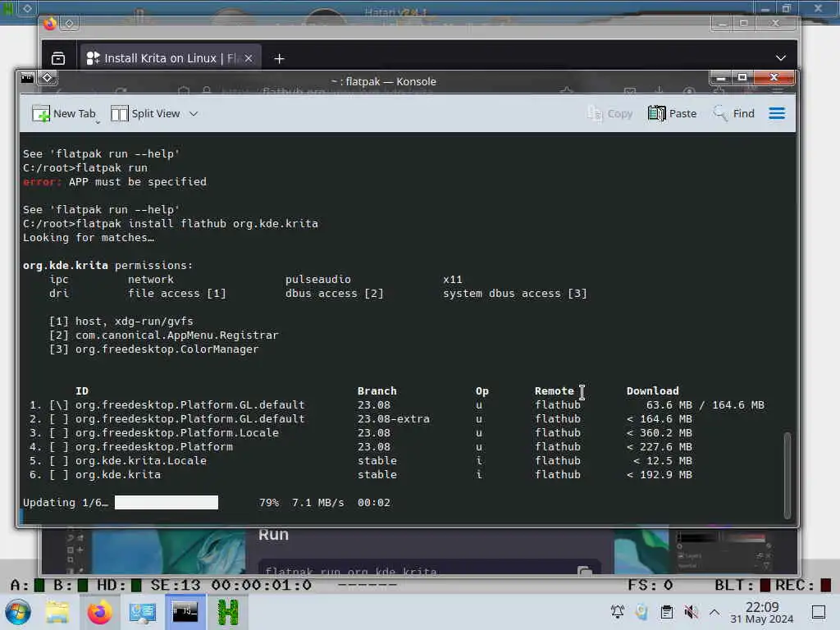The image size is (840, 630).
Task: Select the Install Krita on Linux tab
Action: pos(170,58)
